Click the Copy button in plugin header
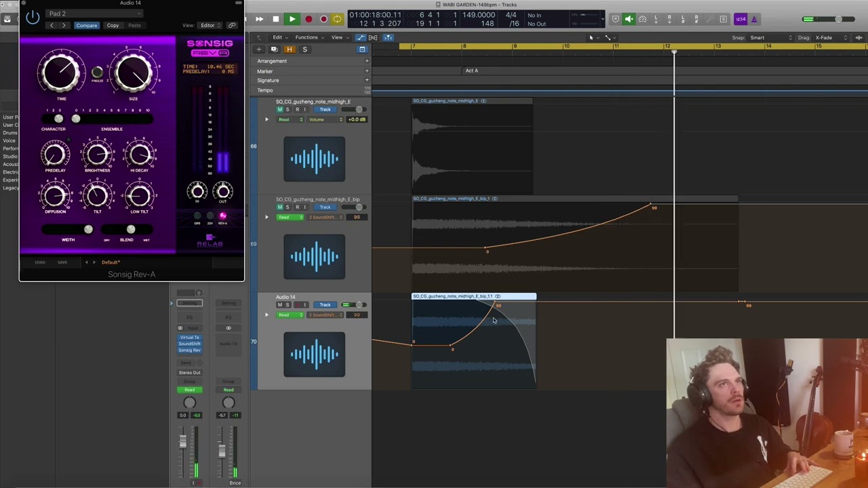The height and width of the screenshot is (488, 868). coord(113,26)
